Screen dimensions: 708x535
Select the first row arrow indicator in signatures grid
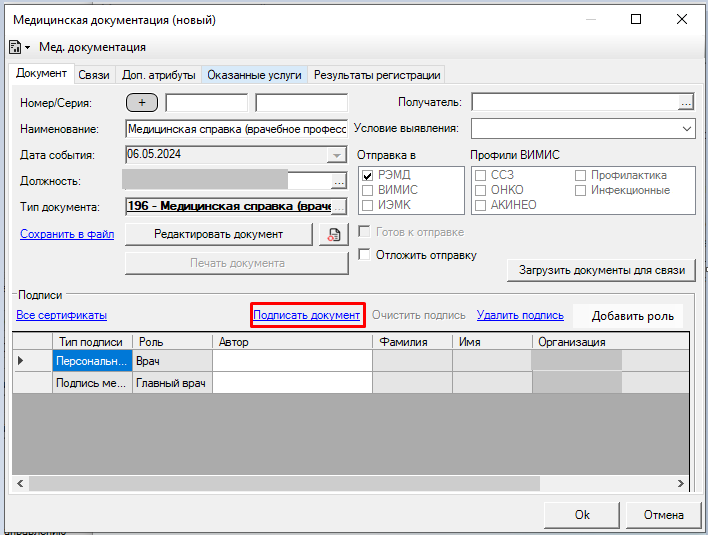tap(22, 360)
